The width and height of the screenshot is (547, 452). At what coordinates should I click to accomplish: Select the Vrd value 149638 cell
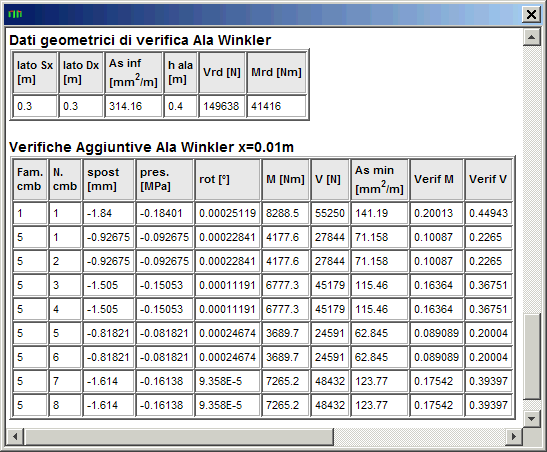click(x=222, y=106)
